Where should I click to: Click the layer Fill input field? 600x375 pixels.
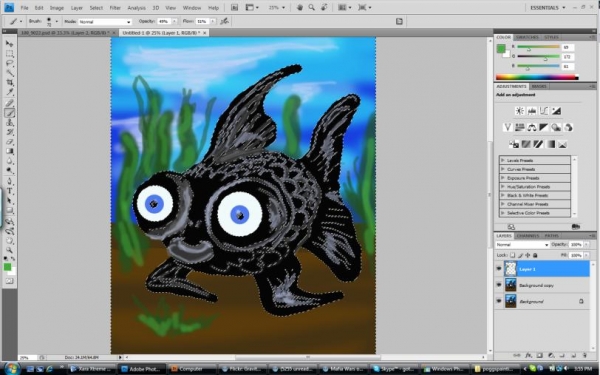576,255
